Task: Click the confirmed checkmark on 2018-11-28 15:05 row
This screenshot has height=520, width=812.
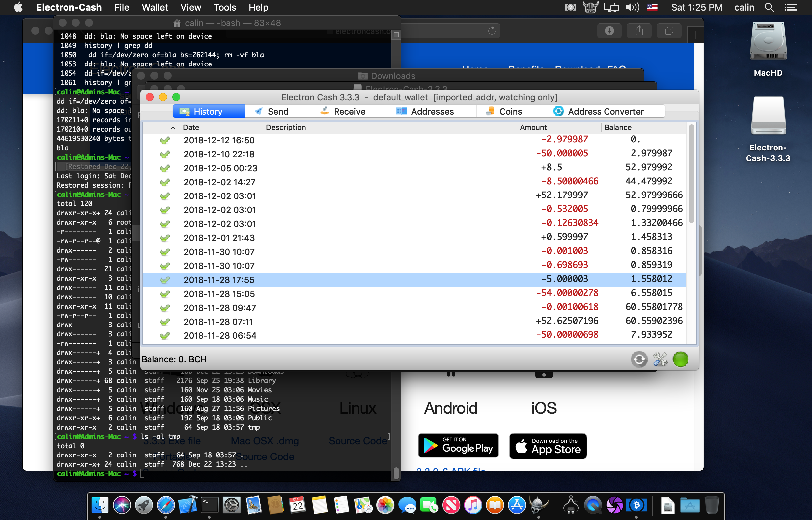Action: pyautogui.click(x=165, y=294)
